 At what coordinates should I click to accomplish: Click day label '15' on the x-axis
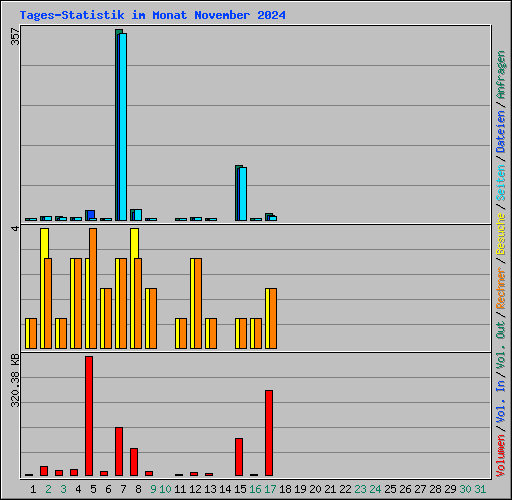(x=240, y=489)
